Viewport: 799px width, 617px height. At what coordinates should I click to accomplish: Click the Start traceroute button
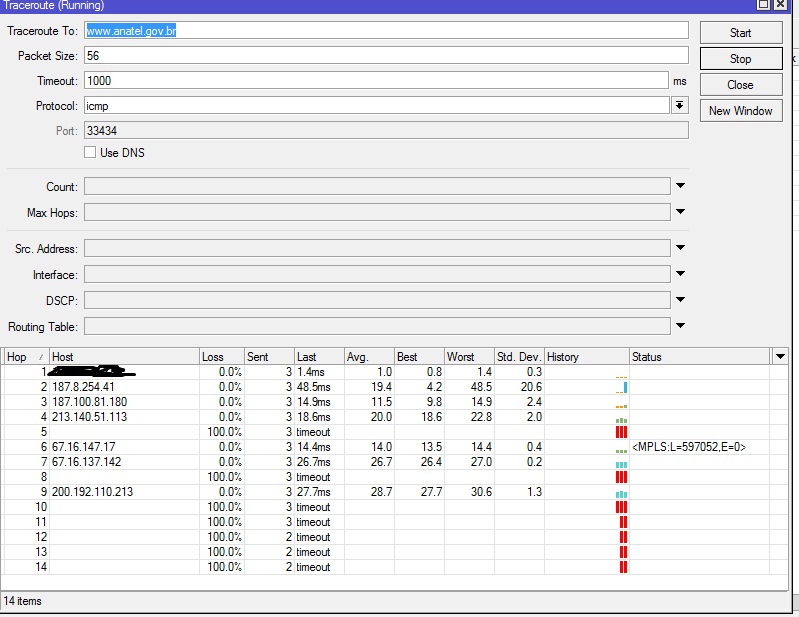coord(741,33)
